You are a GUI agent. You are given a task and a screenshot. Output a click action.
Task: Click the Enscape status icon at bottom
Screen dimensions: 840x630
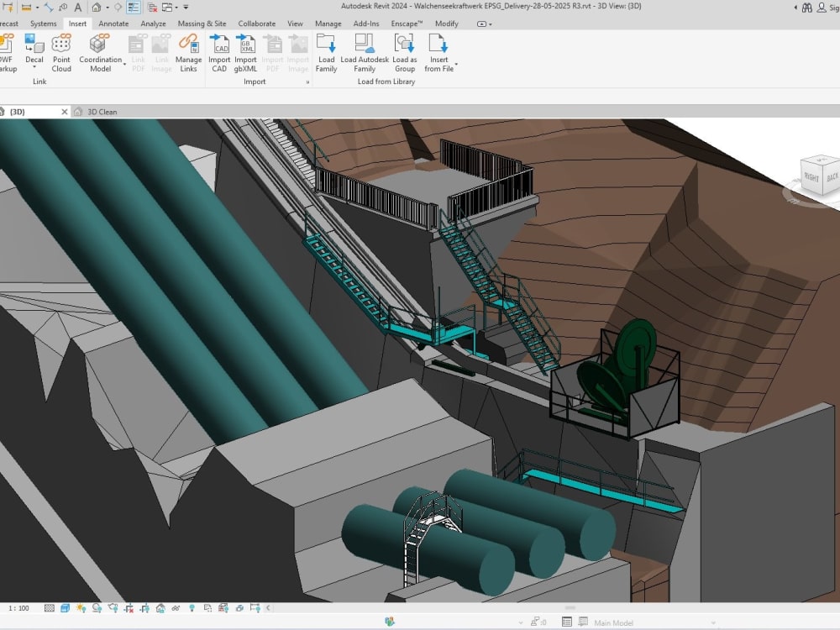390,622
